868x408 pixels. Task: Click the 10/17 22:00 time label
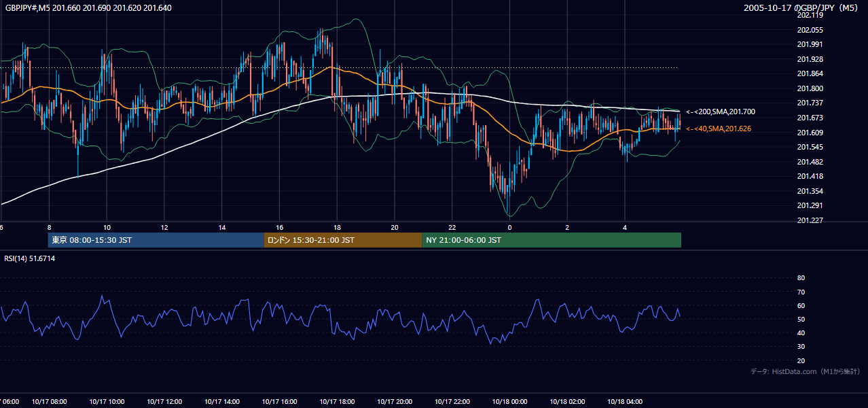(452, 402)
